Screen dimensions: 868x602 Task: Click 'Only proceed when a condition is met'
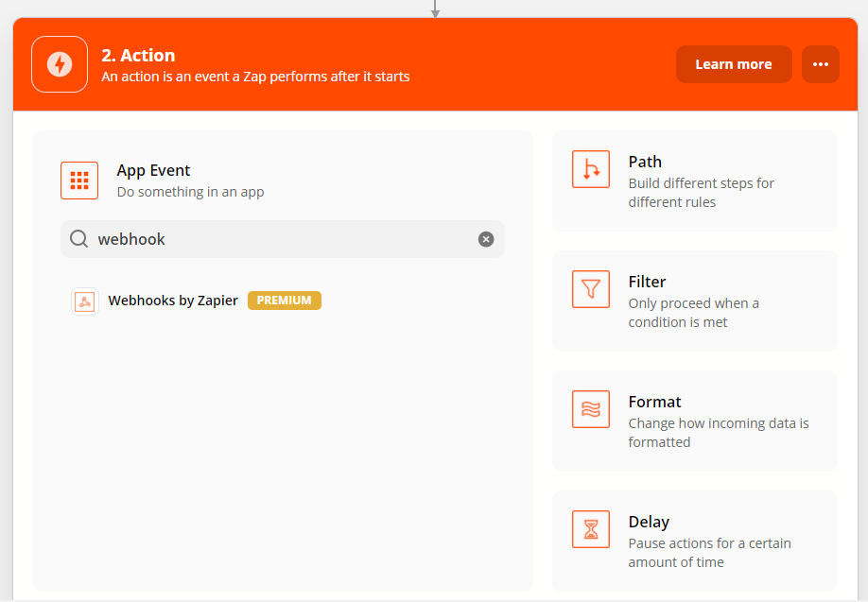click(x=694, y=313)
